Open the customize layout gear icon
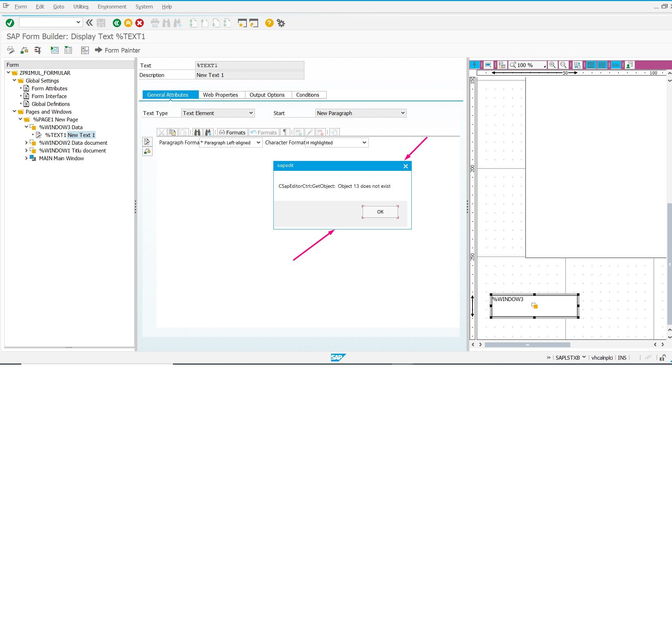Screen dimensions: 672x642 (x=281, y=23)
